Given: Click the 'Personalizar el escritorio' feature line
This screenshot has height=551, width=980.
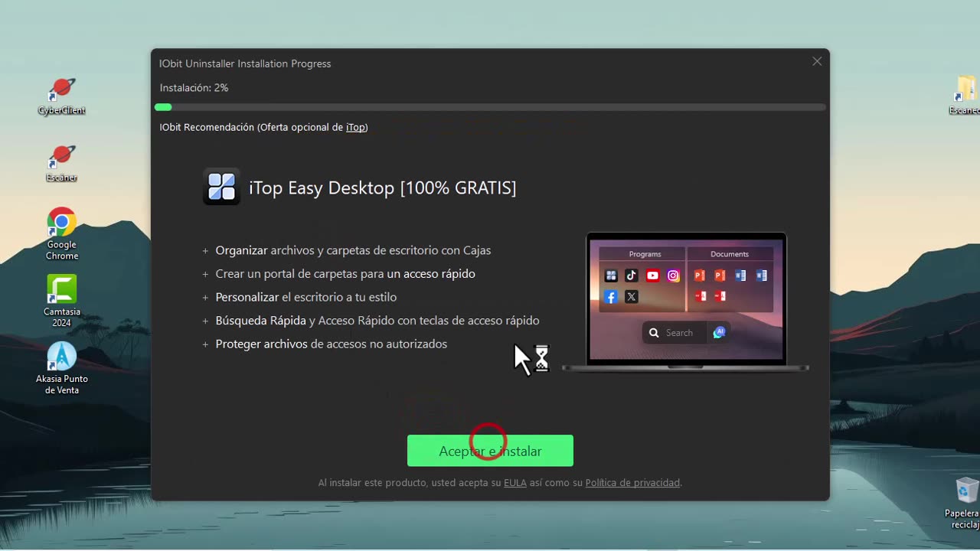Looking at the screenshot, I should pyautogui.click(x=306, y=297).
